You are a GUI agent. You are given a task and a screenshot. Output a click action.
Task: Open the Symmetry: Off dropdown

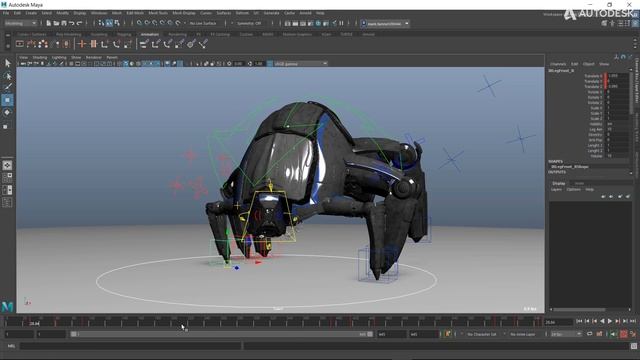click(x=249, y=23)
